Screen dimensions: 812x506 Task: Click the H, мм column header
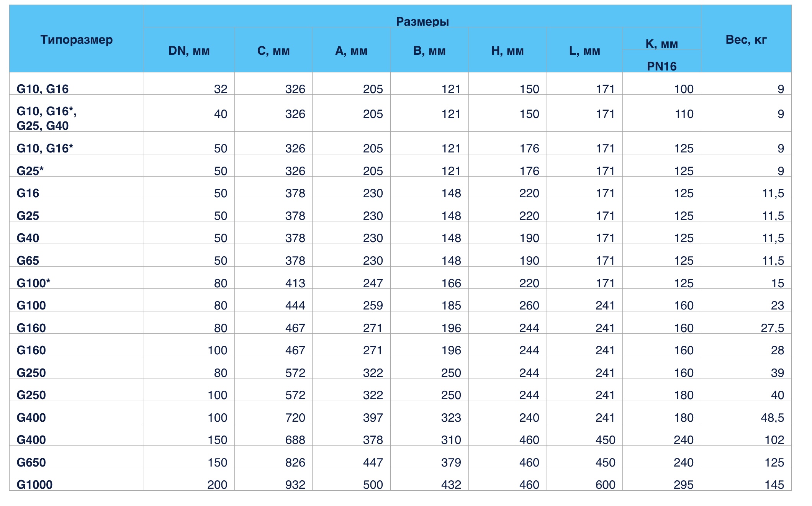pyautogui.click(x=507, y=51)
